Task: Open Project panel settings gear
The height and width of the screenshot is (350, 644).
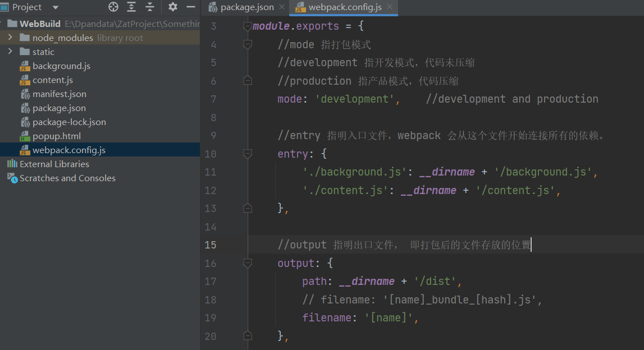Action: (x=172, y=7)
